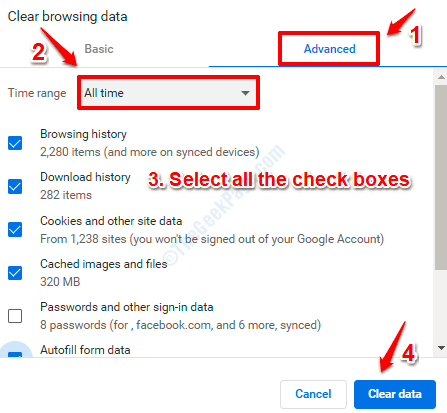Screen dimensions: 447x413
Task: Click the Autofill form data label
Action: [85, 350]
